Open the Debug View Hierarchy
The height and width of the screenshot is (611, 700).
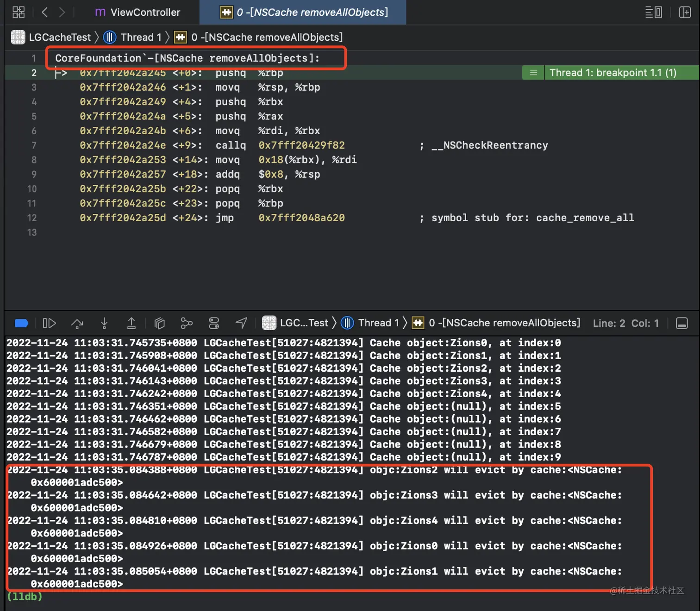point(160,323)
